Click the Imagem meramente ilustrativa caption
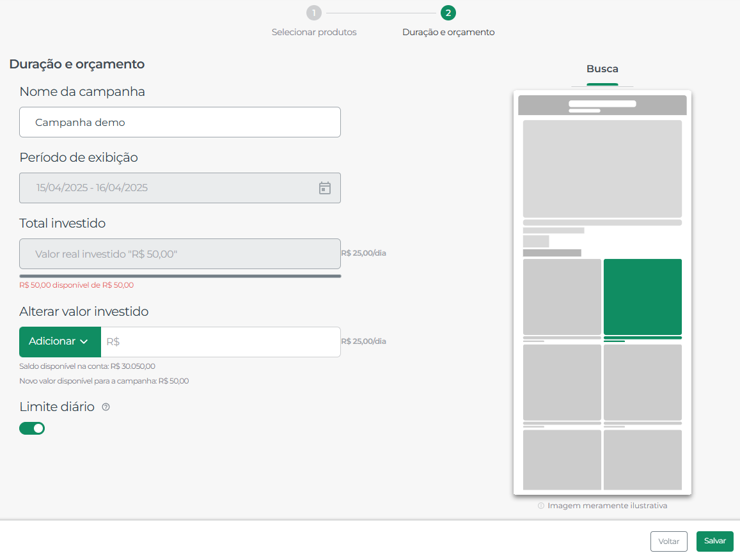The width and height of the screenshot is (740, 560). (x=608, y=506)
